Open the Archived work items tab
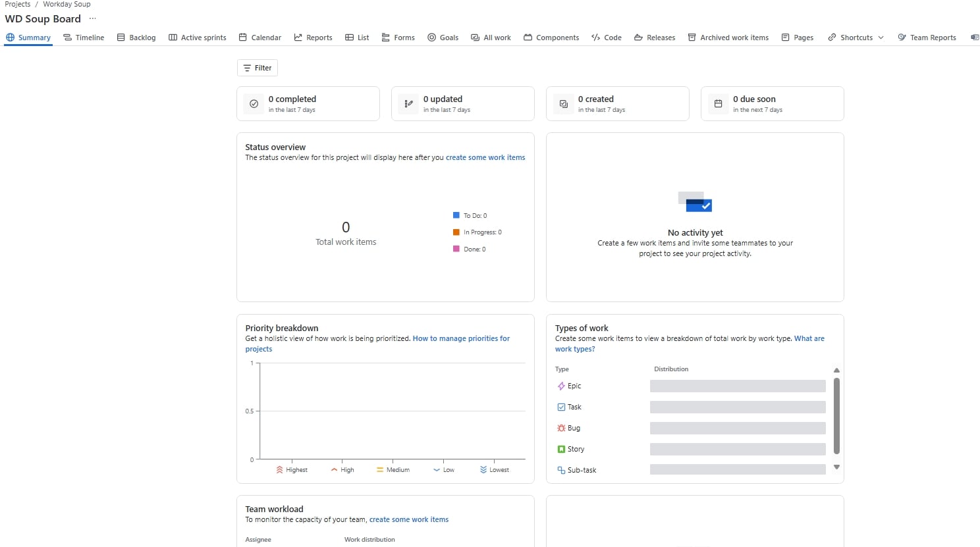 tap(728, 38)
